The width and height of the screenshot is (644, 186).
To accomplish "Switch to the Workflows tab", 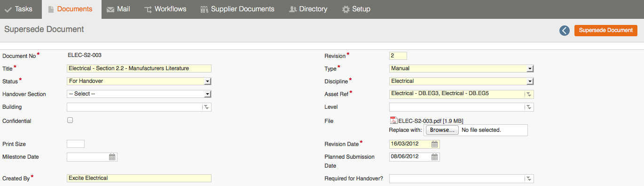I will tap(165, 9).
